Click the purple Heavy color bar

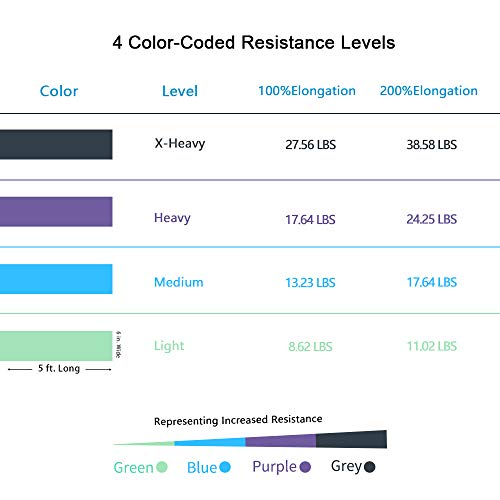[56, 212]
